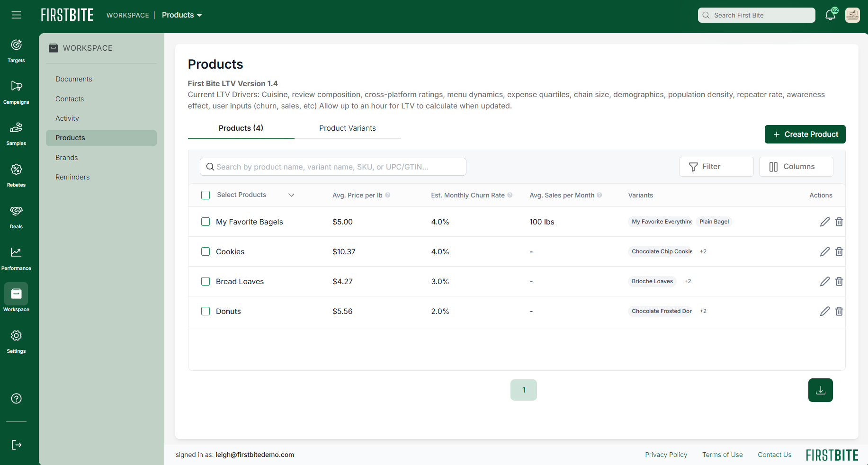Edit the Donuts product
This screenshot has height=465, width=868.
(x=825, y=311)
